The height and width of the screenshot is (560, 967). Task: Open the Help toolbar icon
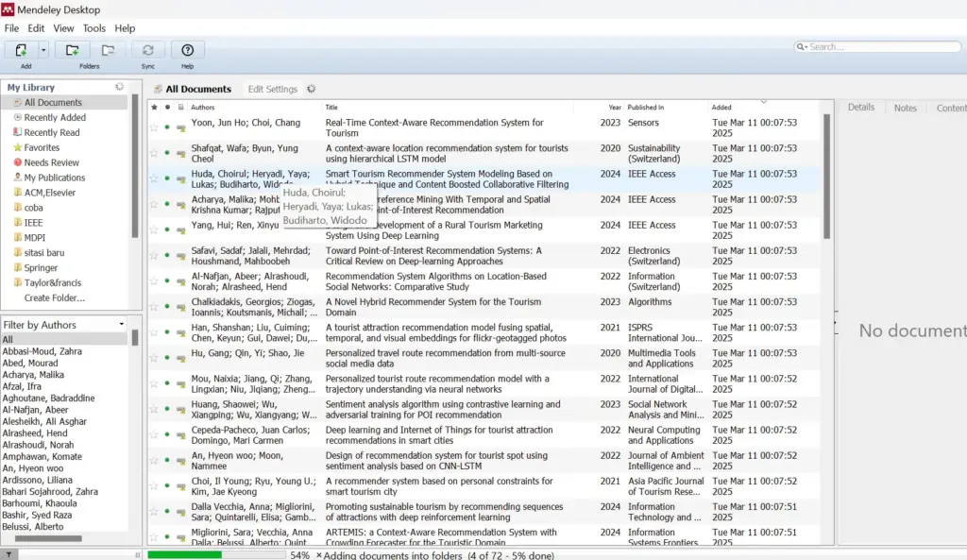188,50
